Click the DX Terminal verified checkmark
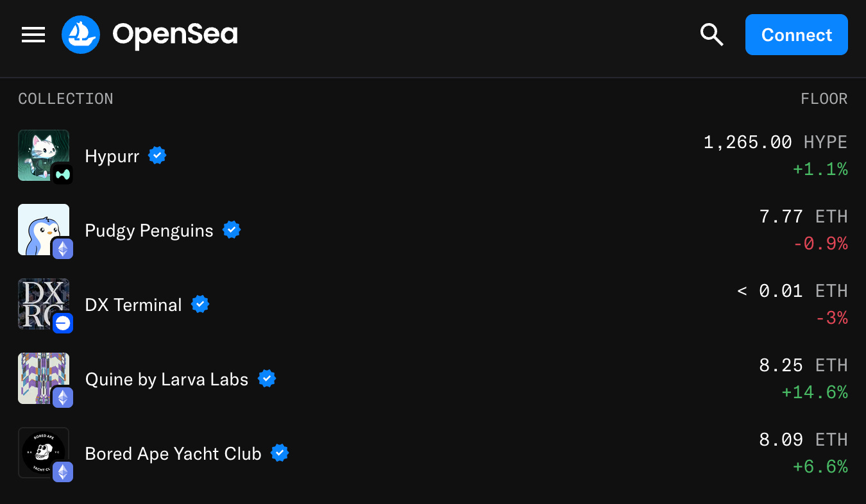 tap(200, 304)
